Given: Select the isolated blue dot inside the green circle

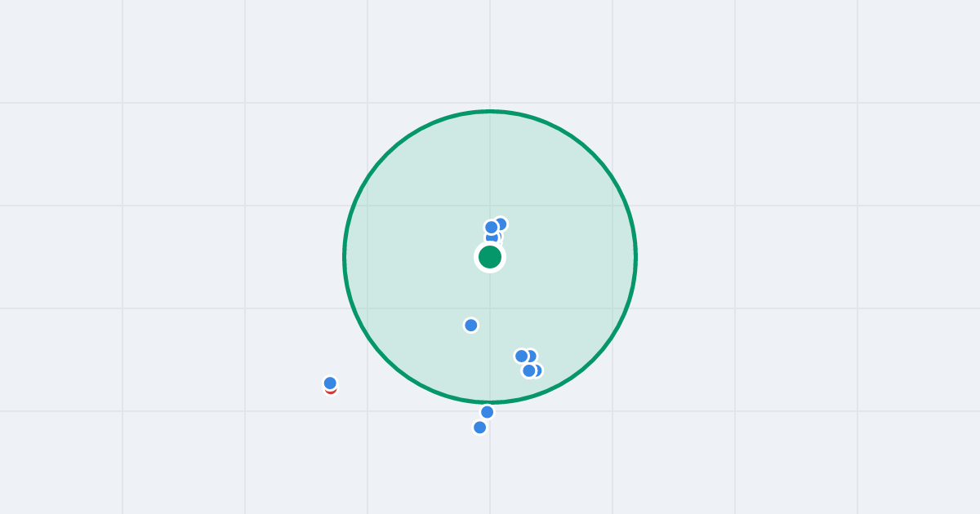Looking at the screenshot, I should 471,326.
